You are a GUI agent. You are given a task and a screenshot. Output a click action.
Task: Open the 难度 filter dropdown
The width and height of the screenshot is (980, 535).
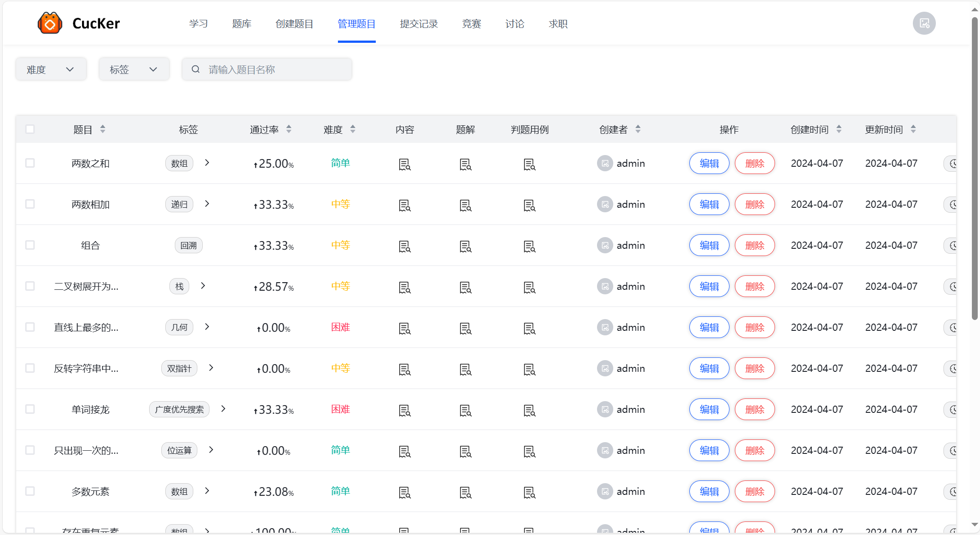(51, 69)
